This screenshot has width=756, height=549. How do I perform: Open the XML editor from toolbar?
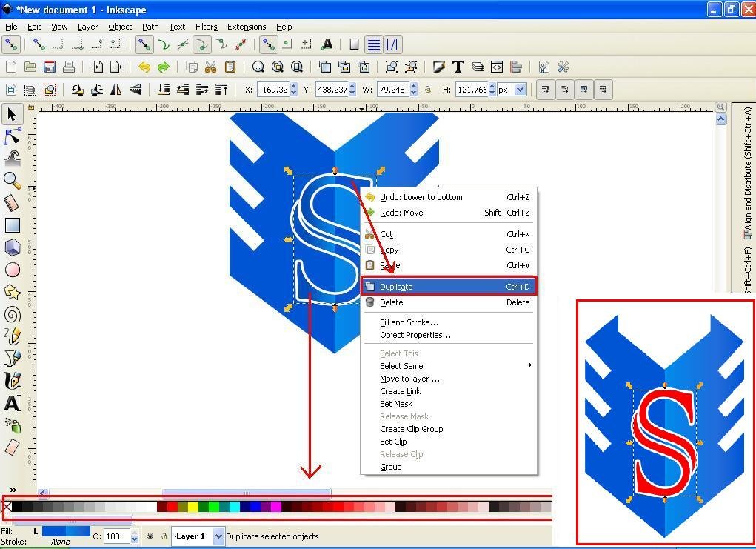(497, 67)
